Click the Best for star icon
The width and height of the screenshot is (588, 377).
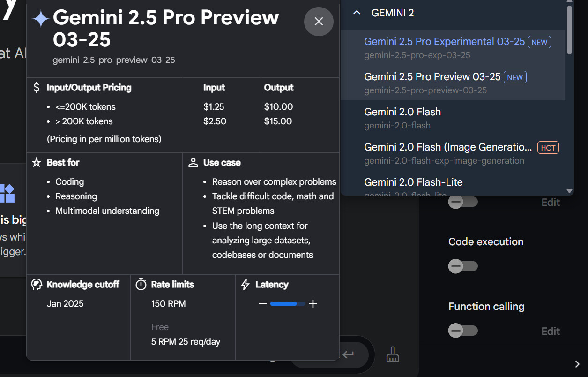point(37,163)
